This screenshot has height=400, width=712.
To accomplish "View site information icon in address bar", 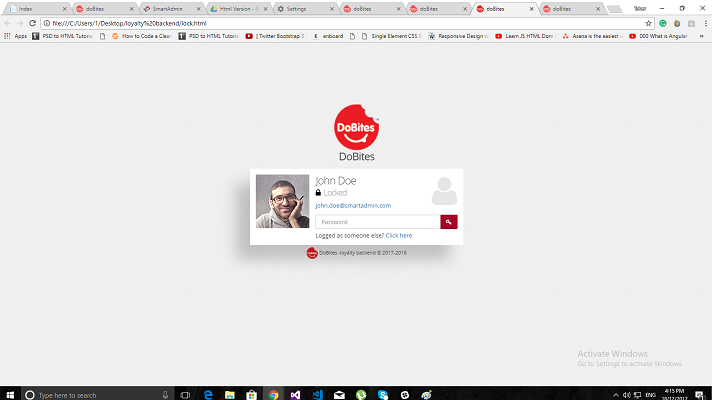I will (x=47, y=23).
